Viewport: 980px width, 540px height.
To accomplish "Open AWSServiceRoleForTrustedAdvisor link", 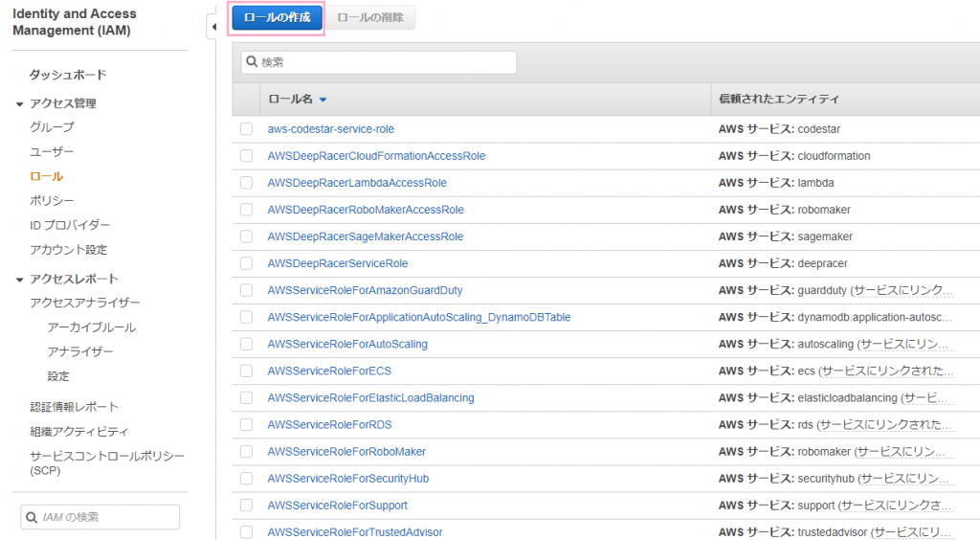I will coord(355,532).
